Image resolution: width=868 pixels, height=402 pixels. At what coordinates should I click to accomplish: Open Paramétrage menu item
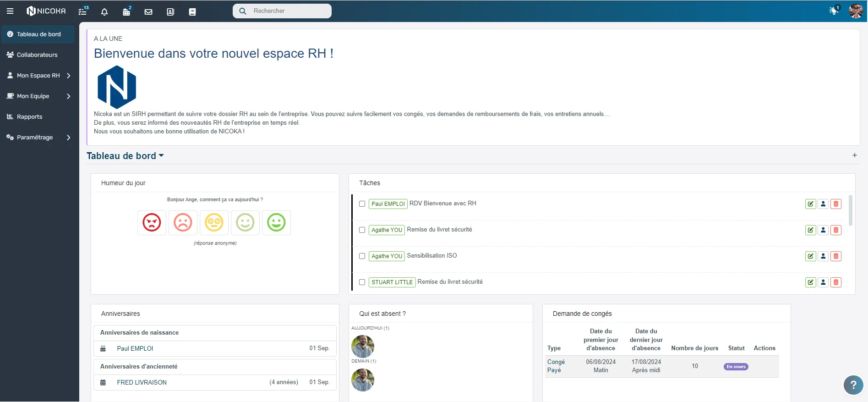(x=38, y=138)
